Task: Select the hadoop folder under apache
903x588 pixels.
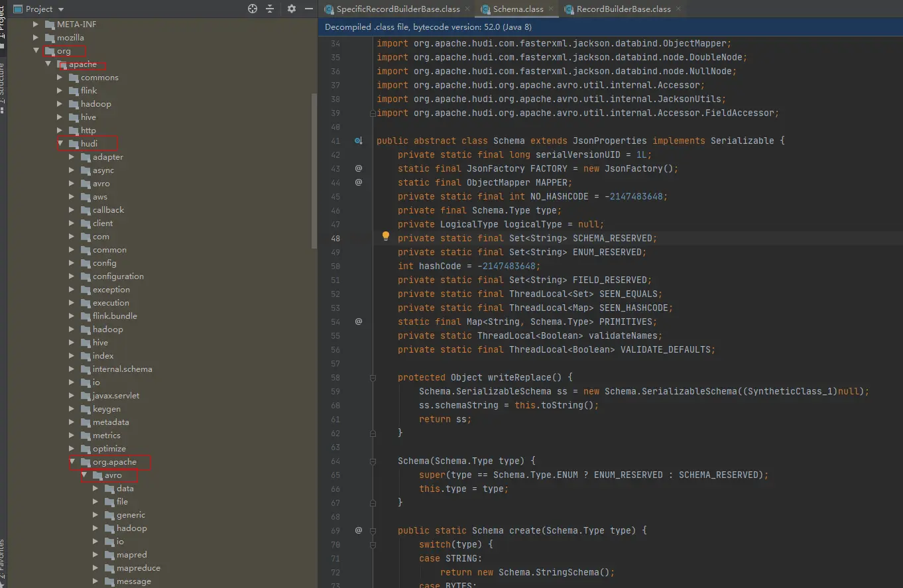Action: point(95,104)
